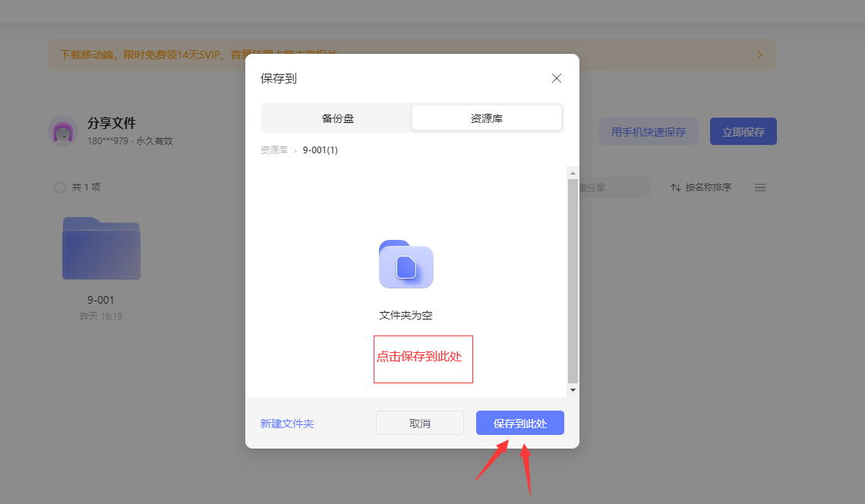
Task: Confirm with the 保存到此处 button
Action: tap(519, 424)
